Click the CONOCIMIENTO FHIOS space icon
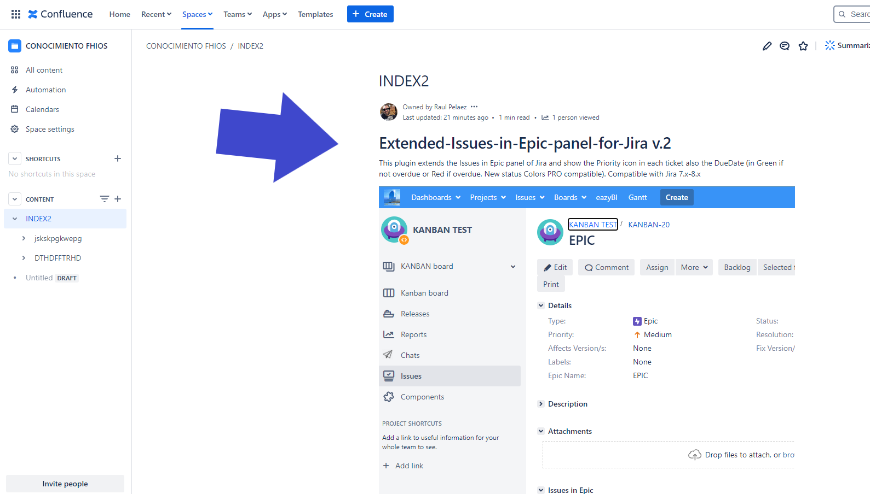Image resolution: width=870 pixels, height=494 pixels. 14,46
